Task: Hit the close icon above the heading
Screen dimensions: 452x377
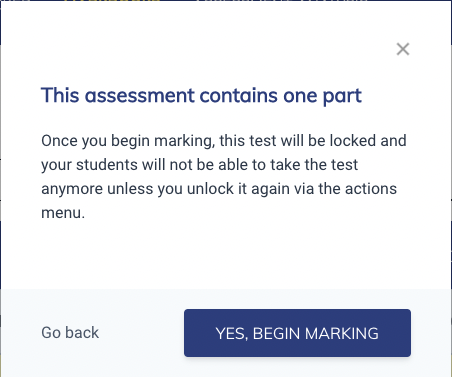Action: coord(403,49)
